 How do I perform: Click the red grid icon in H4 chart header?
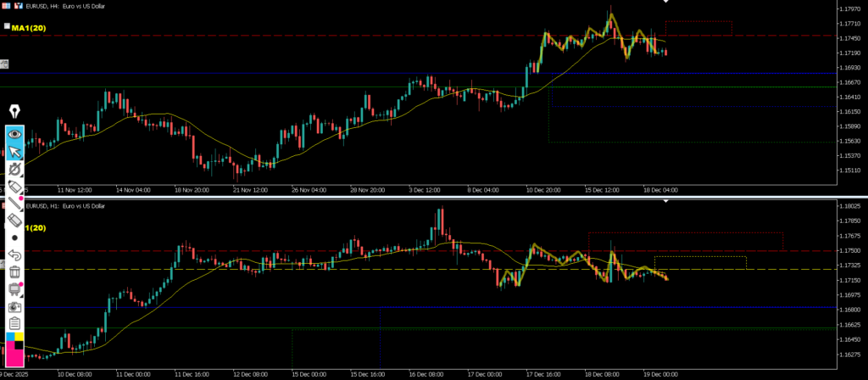click(x=5, y=6)
